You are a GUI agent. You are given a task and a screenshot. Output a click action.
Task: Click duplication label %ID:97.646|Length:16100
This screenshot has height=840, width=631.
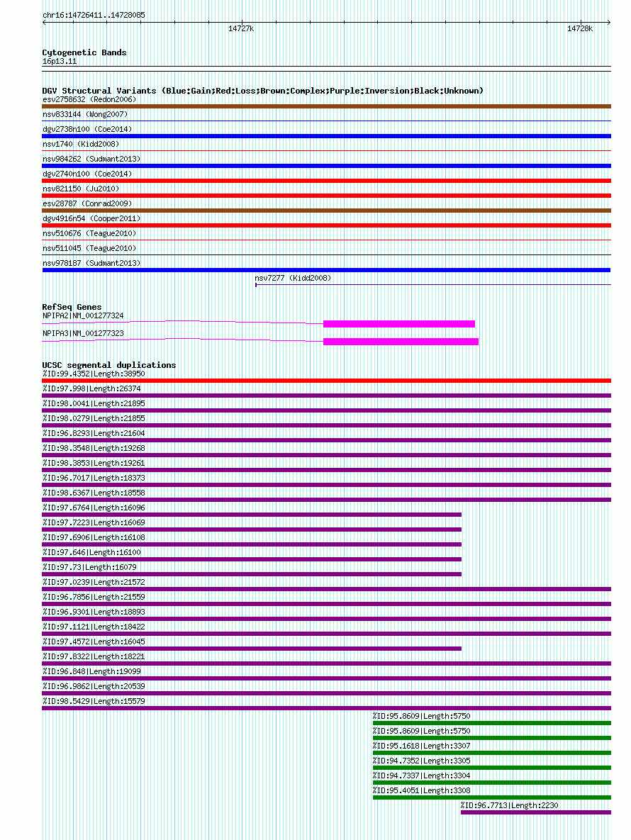point(91,552)
